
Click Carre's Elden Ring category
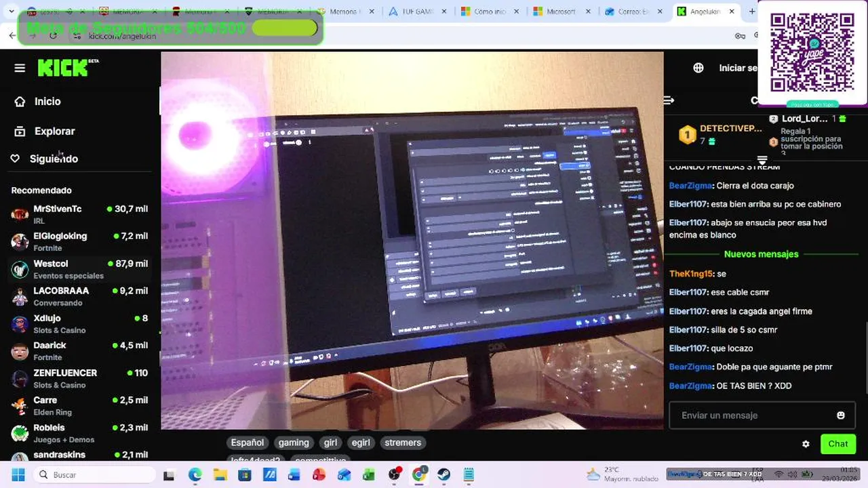tap(52, 412)
